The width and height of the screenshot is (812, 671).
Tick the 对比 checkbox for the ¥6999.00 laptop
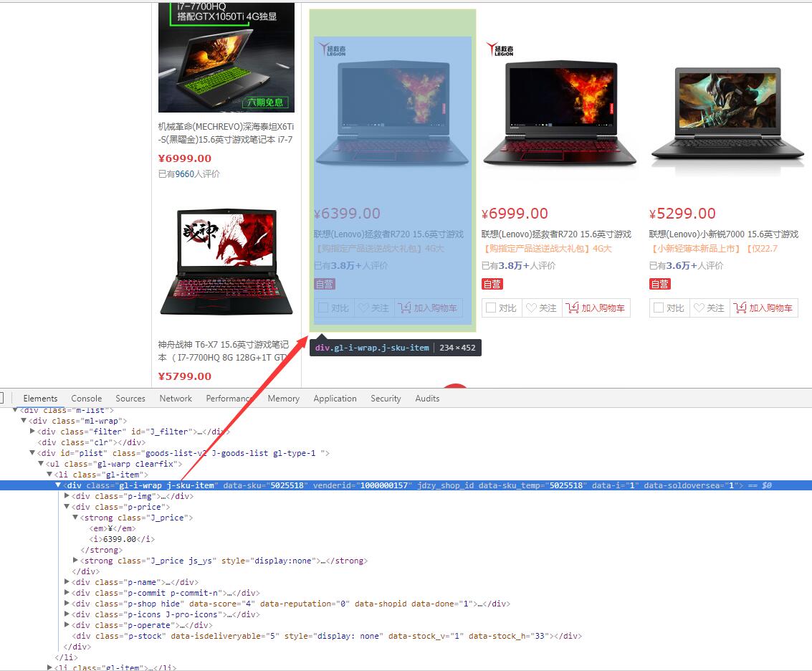pos(491,308)
